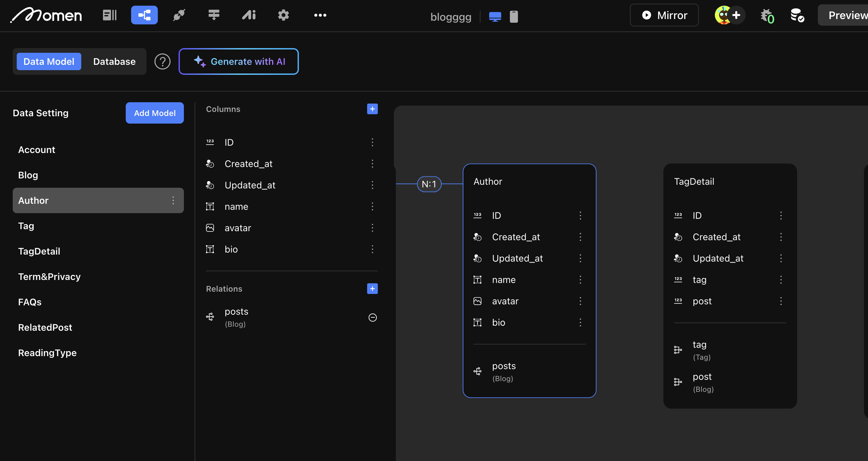Switch to the Database tab

(114, 61)
